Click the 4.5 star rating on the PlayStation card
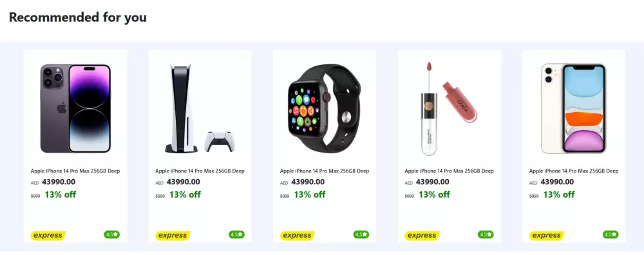This screenshot has width=644, height=255. point(236,234)
